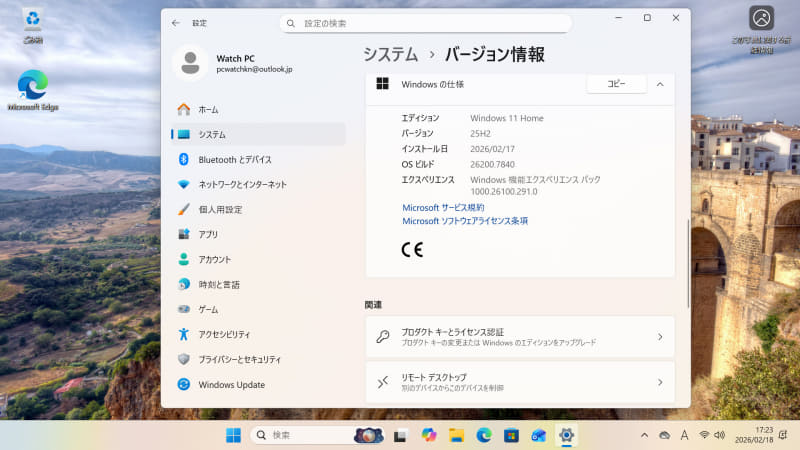Click the Windows Update refresh icon
The width and height of the screenshot is (800, 450).
(184, 384)
